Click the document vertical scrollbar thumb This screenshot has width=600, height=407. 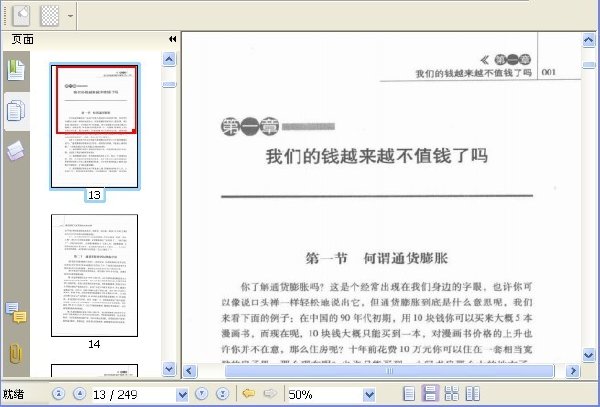coord(589,65)
